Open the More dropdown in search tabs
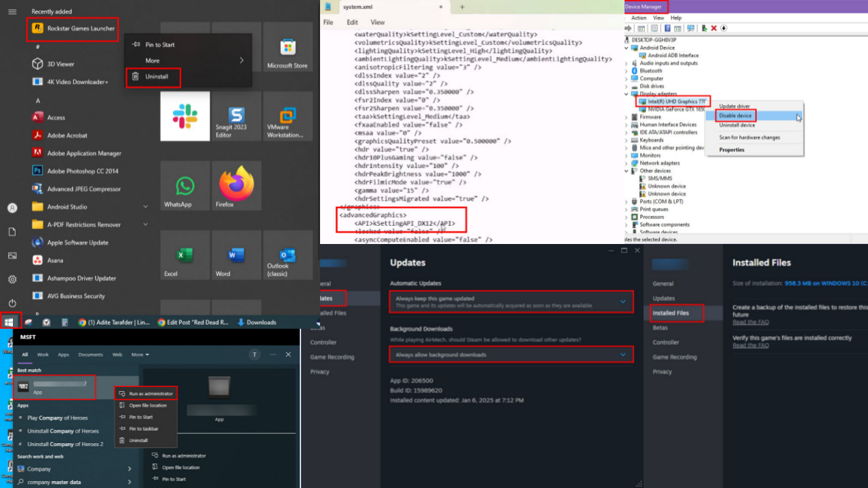Viewport: 868px width, 488px height. pyautogui.click(x=140, y=354)
